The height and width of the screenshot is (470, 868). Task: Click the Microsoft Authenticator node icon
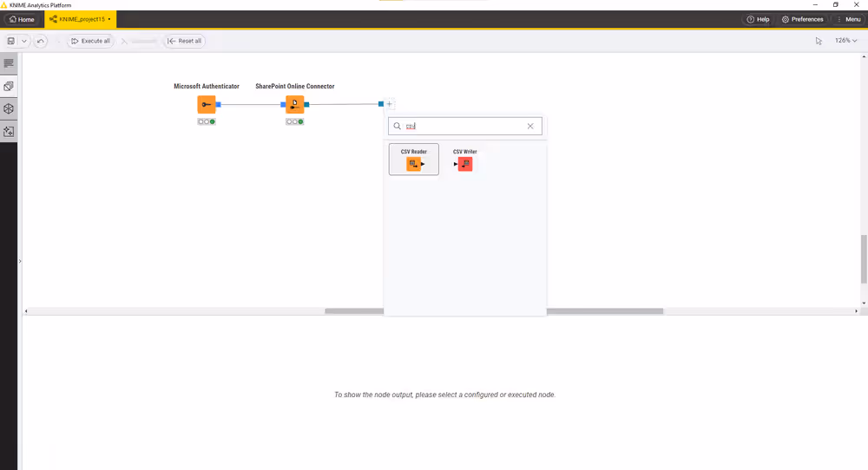point(207,105)
